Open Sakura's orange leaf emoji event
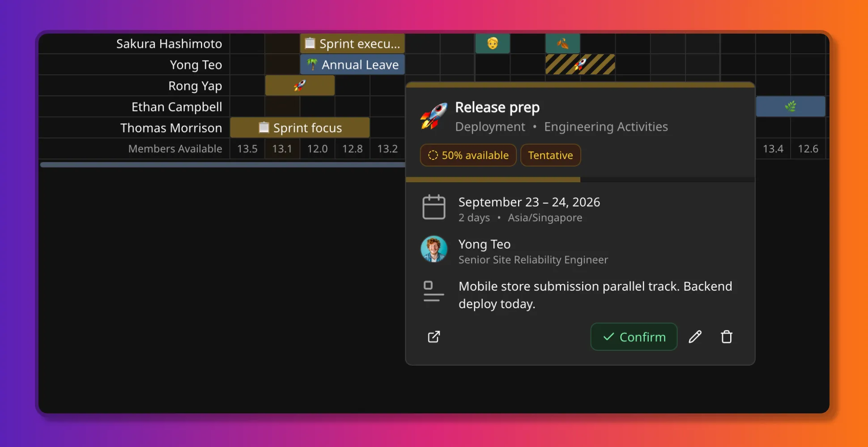This screenshot has height=447, width=868. coord(562,43)
